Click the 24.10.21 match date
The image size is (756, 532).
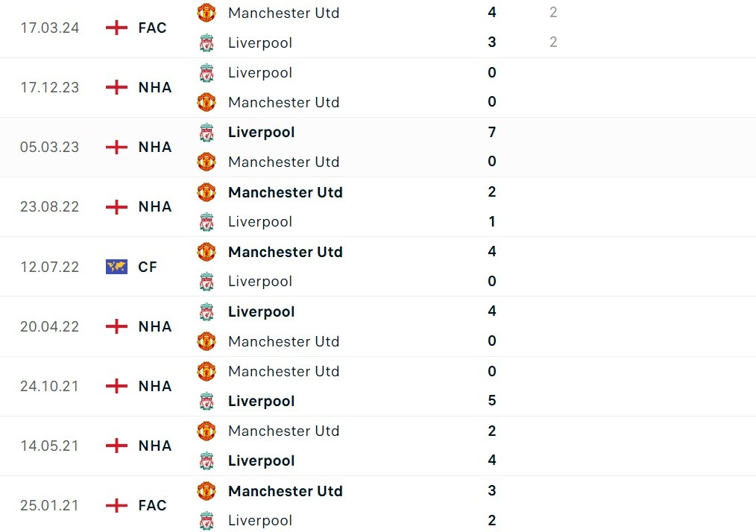click(49, 386)
